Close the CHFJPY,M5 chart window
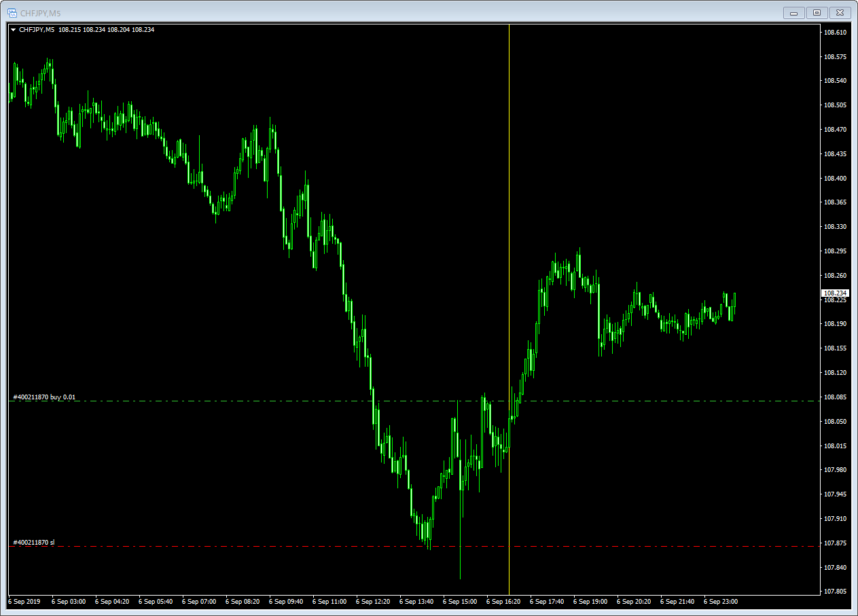The height and width of the screenshot is (616, 858). (x=840, y=12)
